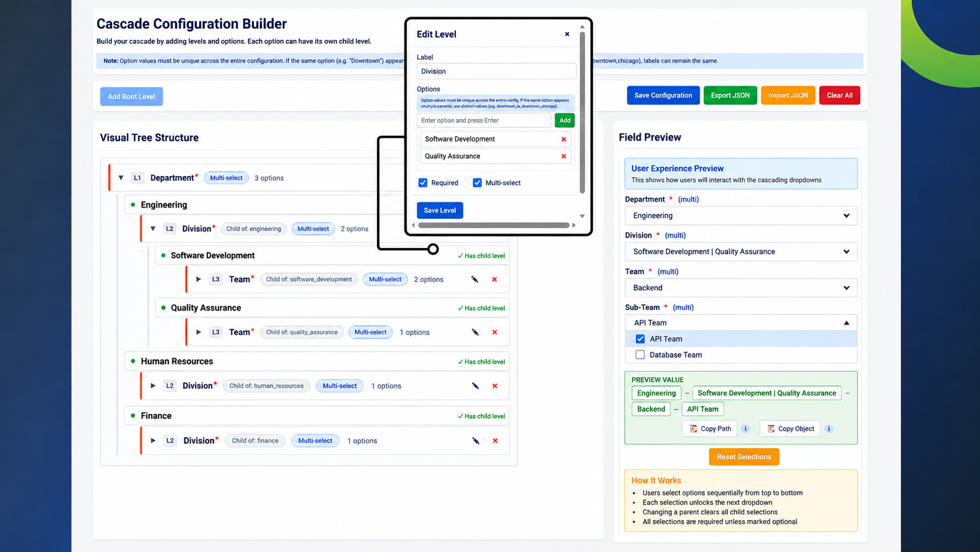Toggle the Required checkbox

pyautogui.click(x=423, y=183)
